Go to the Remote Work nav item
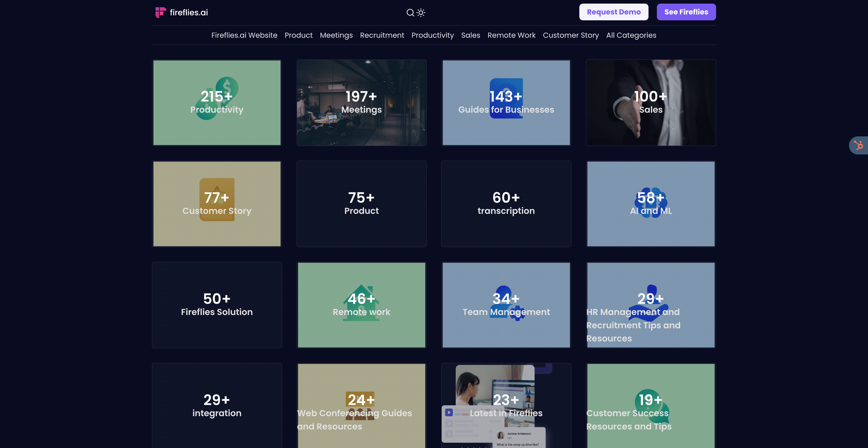The image size is (868, 448). point(511,35)
